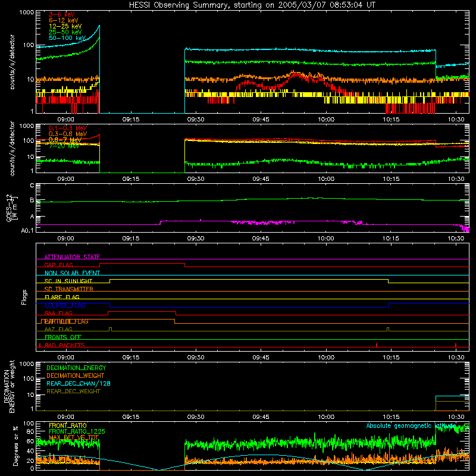Click the 25-50 keV legend entry
The image size is (476, 476).
(65, 32)
